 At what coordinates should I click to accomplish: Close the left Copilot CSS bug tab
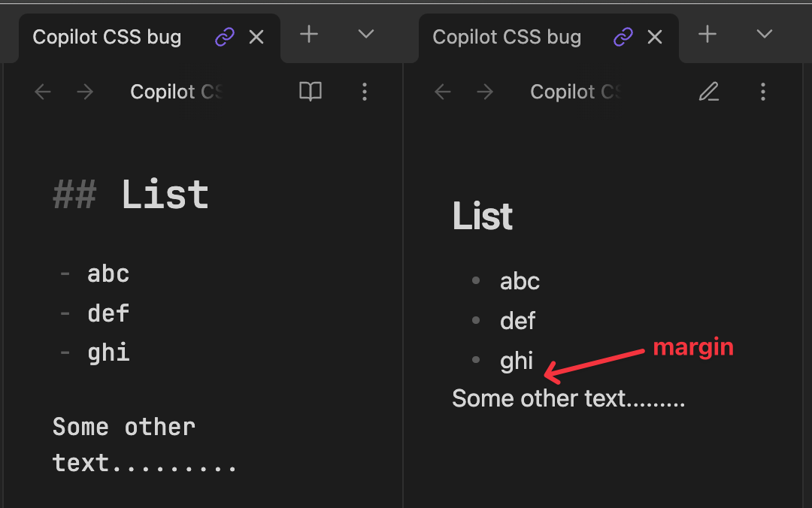tap(256, 36)
